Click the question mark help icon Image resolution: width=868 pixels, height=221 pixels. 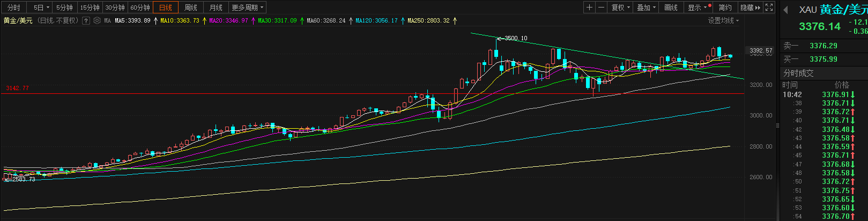86,20
